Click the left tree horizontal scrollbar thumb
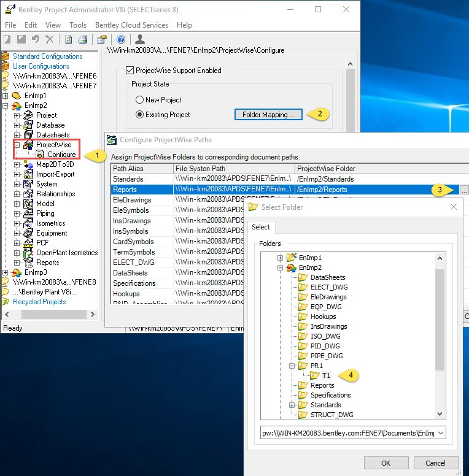This screenshot has width=469, height=476. pyautogui.click(x=53, y=315)
